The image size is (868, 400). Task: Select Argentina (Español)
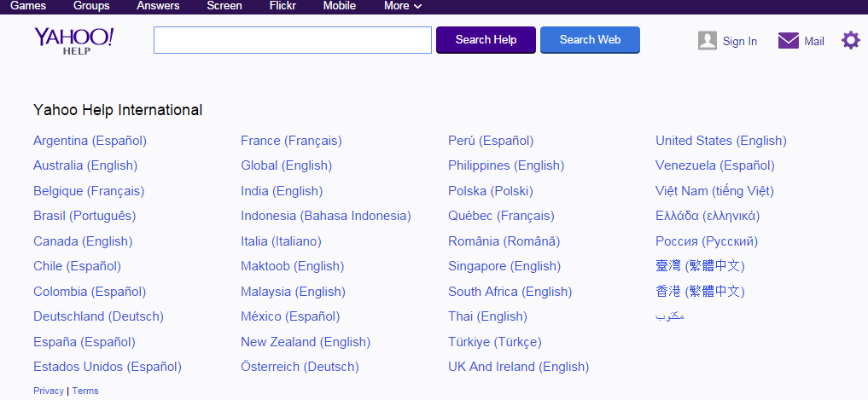[x=90, y=141]
